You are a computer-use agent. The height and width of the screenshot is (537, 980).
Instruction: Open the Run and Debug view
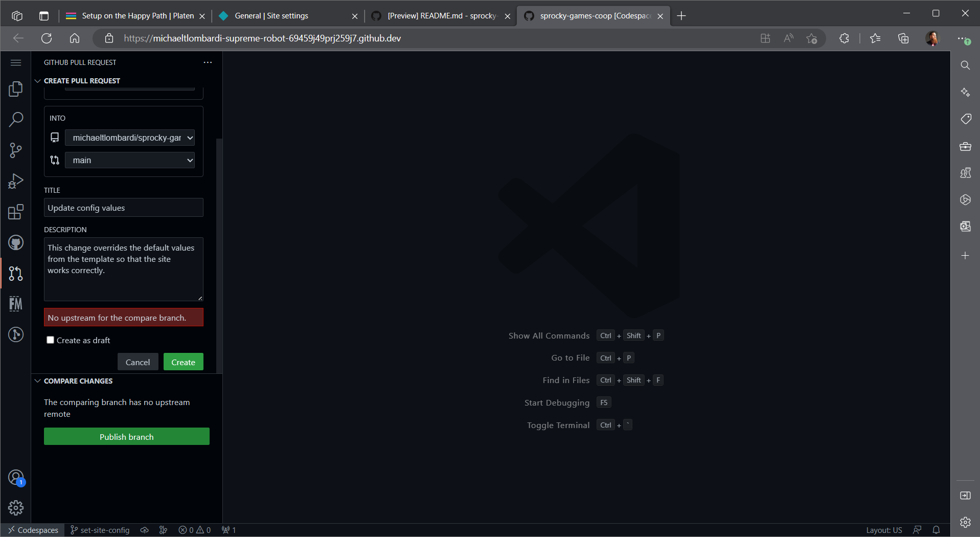[16, 181]
